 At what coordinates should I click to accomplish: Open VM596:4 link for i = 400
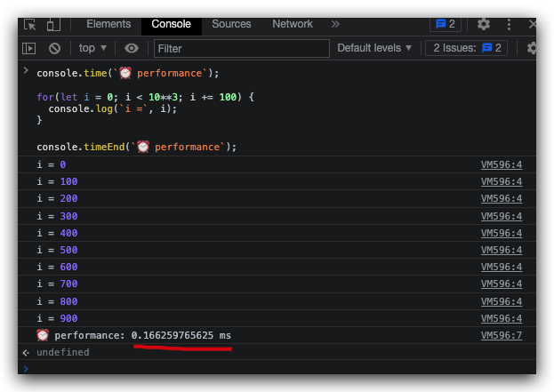pos(502,233)
